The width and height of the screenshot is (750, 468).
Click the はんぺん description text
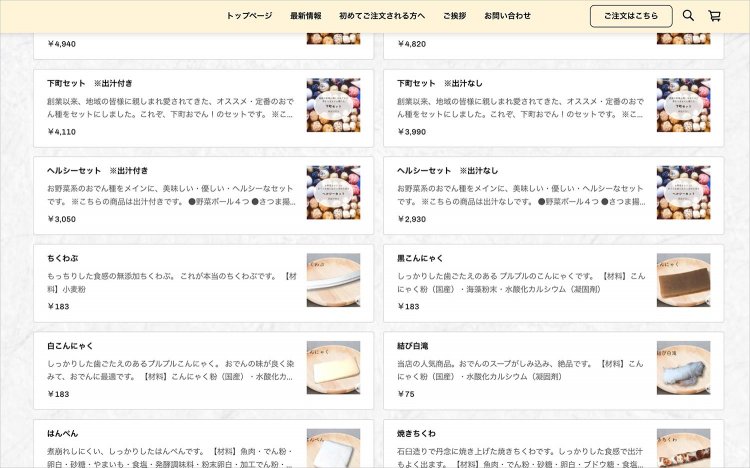[170, 458]
